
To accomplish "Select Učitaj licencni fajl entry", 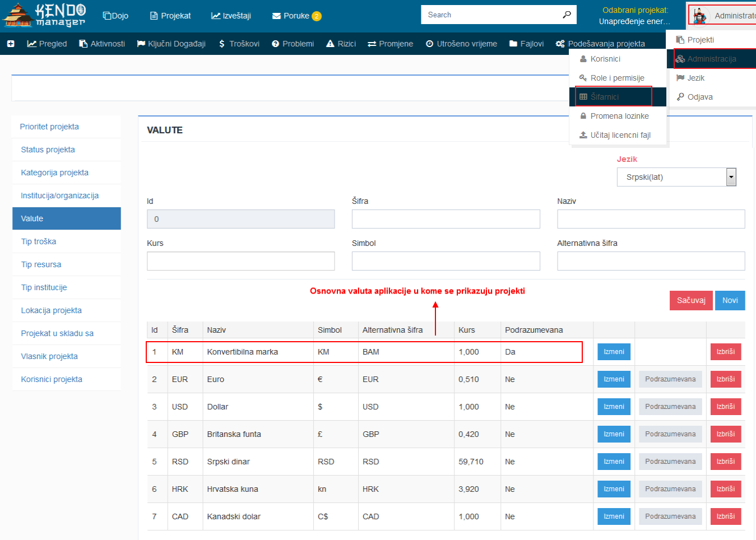I will point(618,135).
